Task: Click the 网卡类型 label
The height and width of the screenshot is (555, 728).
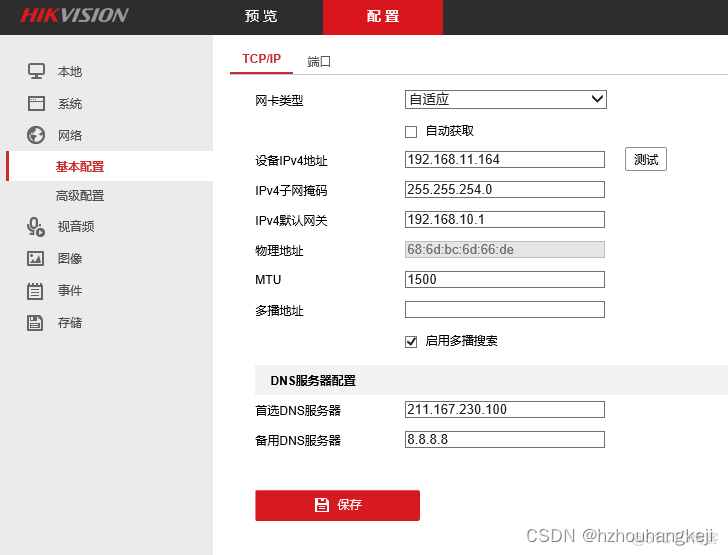Action: pyautogui.click(x=279, y=101)
